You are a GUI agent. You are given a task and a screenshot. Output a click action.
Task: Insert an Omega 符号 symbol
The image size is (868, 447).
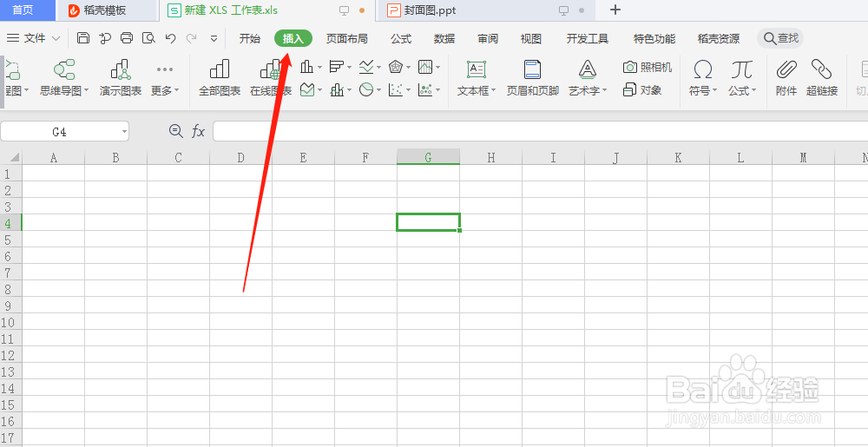coord(703,77)
